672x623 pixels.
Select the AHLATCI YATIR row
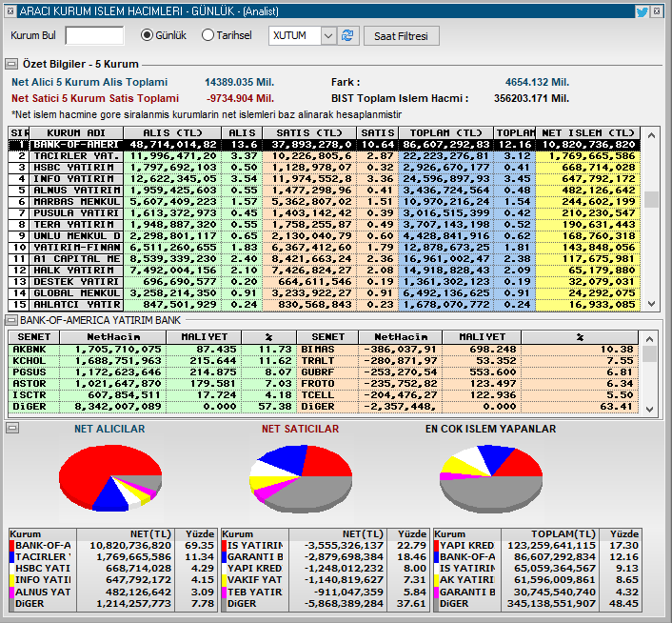point(325,305)
